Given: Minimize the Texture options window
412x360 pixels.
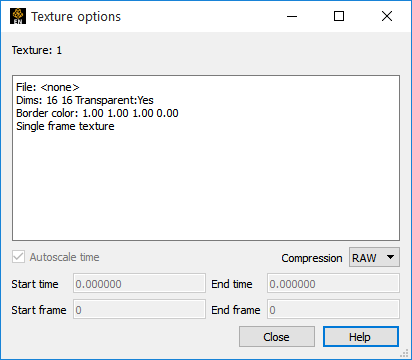Looking at the screenshot, I should [x=292, y=16].
